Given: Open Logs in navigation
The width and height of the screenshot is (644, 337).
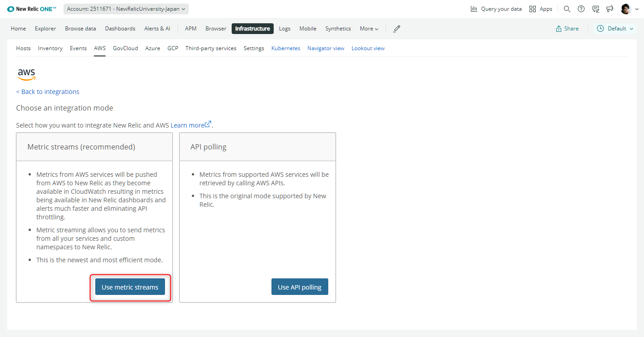Looking at the screenshot, I should 285,29.
